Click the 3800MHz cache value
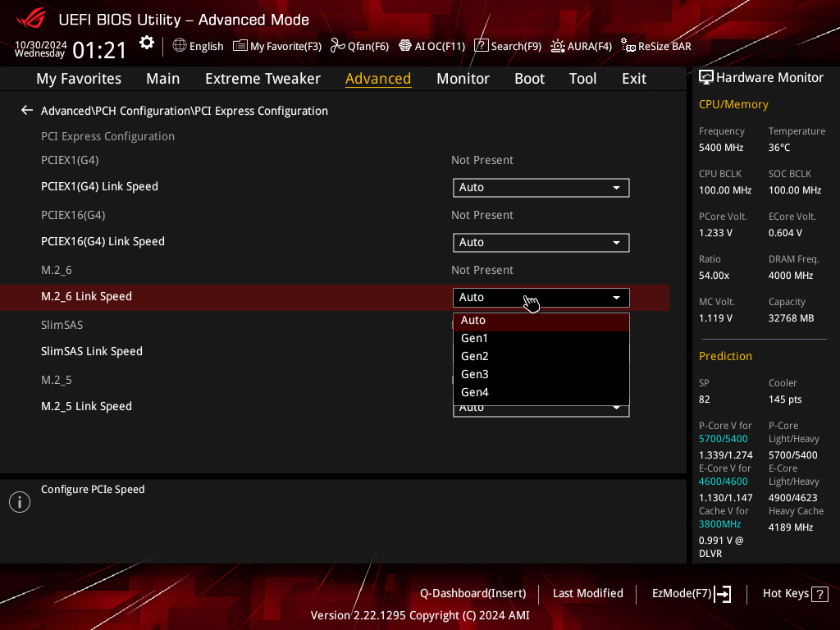The height and width of the screenshot is (630, 840). (720, 524)
